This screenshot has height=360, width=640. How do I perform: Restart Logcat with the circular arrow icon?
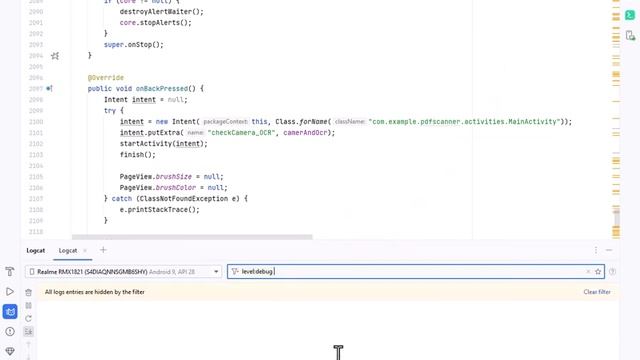[x=28, y=318]
